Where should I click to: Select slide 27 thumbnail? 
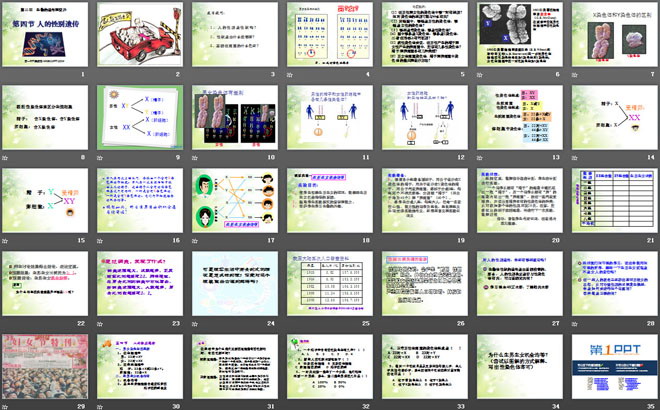pos(520,283)
